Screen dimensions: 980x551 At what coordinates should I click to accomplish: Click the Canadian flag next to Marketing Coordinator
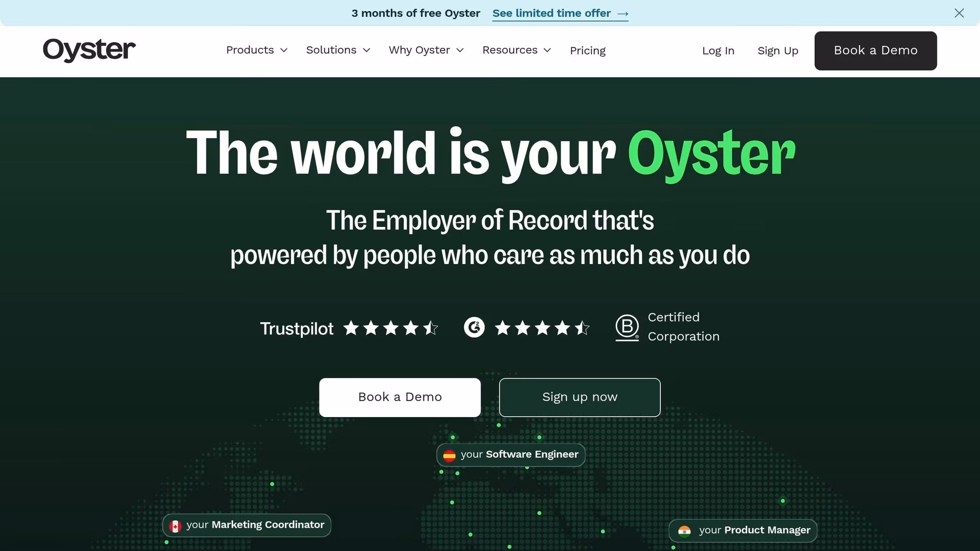pos(176,525)
